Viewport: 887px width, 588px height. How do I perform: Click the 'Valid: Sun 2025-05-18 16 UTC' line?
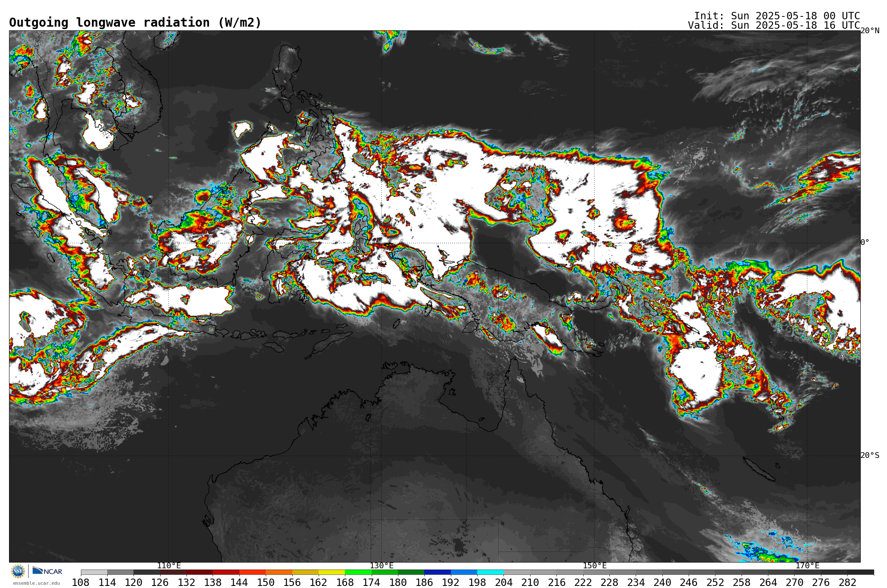(774, 25)
